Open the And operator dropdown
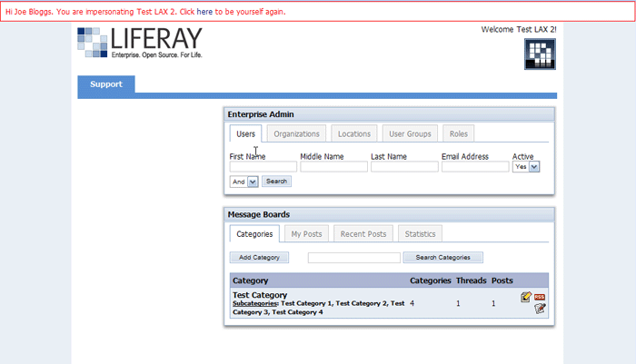The height and width of the screenshot is (364, 636). (x=244, y=182)
